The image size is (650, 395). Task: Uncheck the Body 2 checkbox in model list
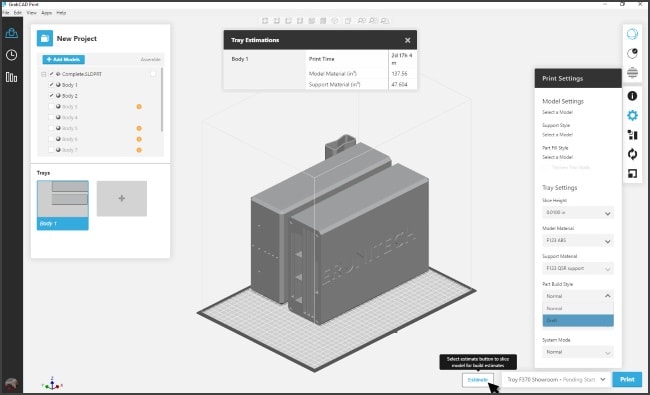pyautogui.click(x=51, y=95)
